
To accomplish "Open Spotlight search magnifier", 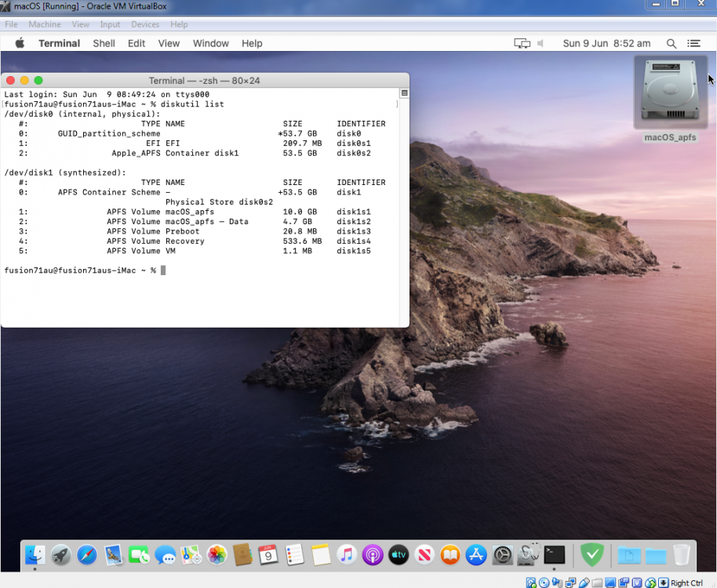I will [x=671, y=43].
